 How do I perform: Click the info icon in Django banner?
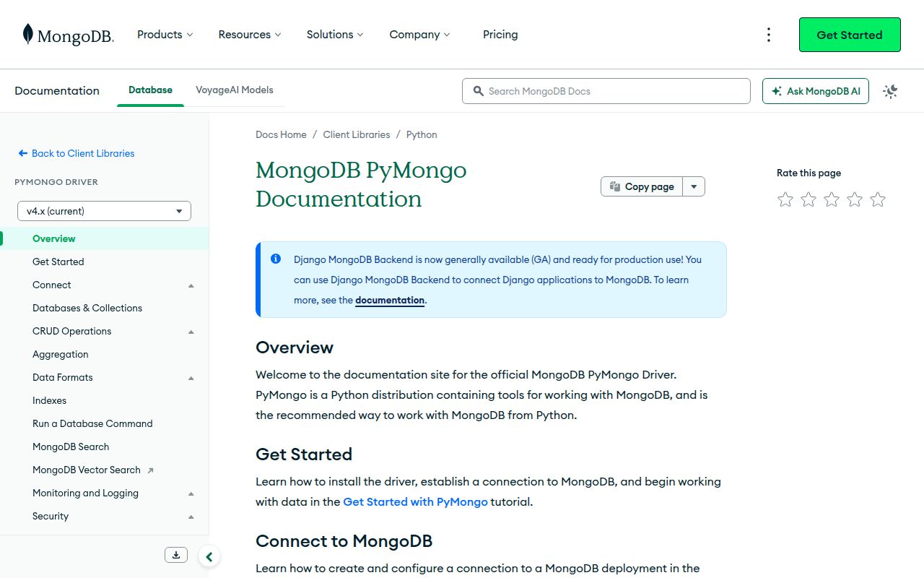pyautogui.click(x=276, y=259)
